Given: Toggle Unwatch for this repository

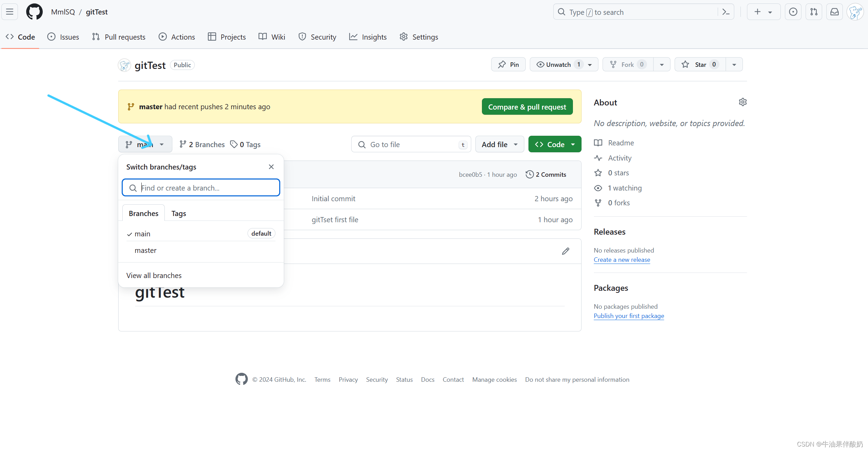Looking at the screenshot, I should pos(558,64).
